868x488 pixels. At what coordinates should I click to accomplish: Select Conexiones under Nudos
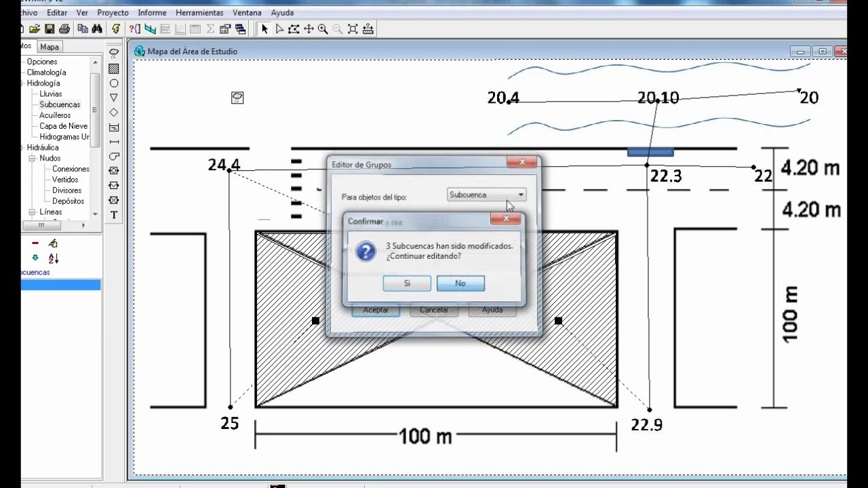coord(71,169)
